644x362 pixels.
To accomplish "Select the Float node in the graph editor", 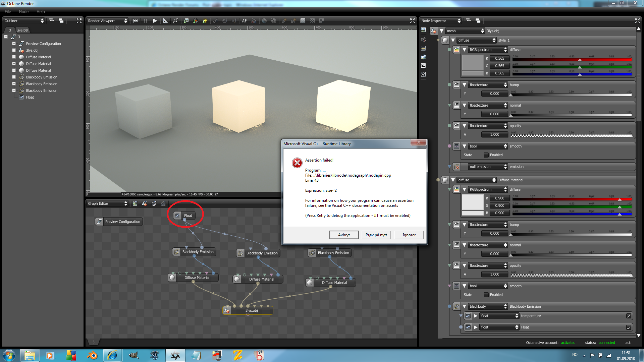I will point(188,216).
